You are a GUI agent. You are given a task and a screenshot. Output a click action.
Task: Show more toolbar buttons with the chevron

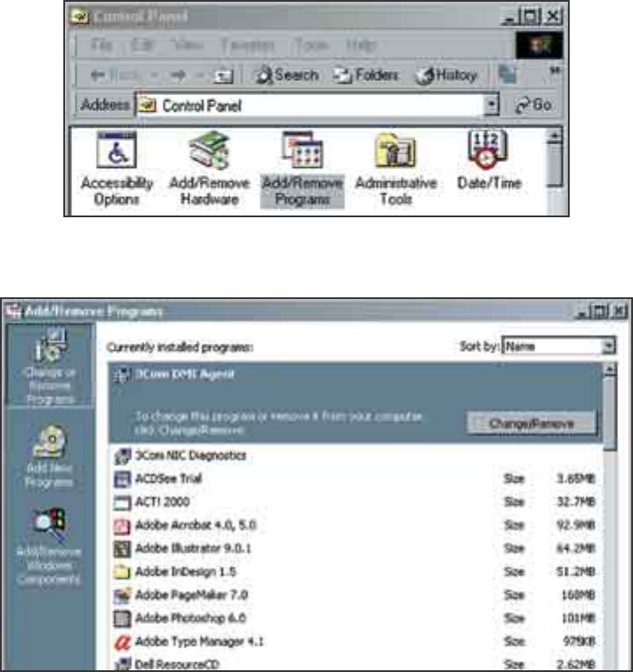[555, 69]
